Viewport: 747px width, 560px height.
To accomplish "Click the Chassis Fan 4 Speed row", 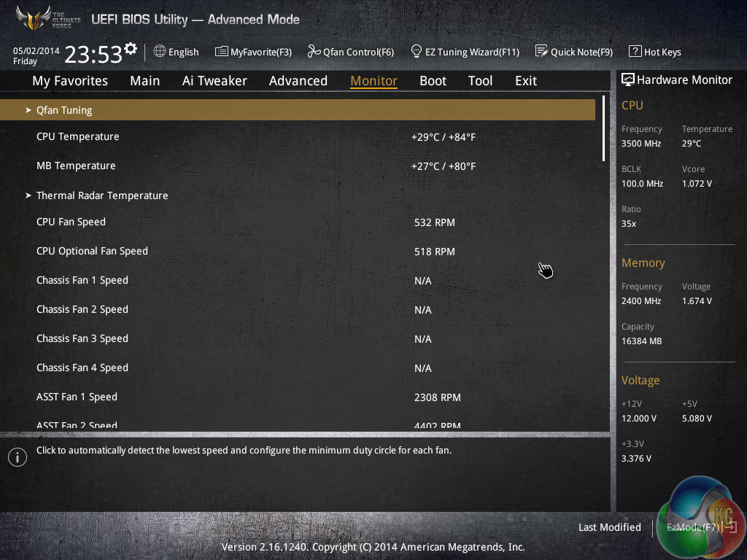I will (298, 367).
